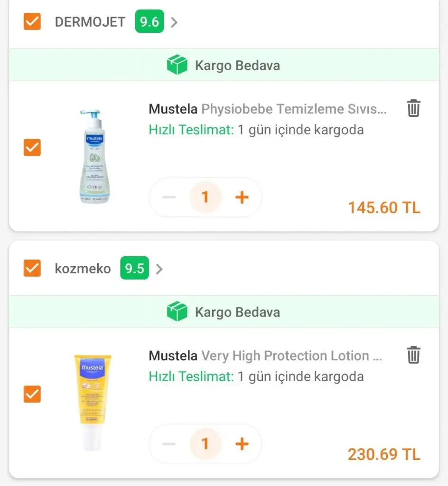The image size is (448, 486).
Task: Delete the Mustela Physiobebe item with trash icon
Action: [413, 108]
